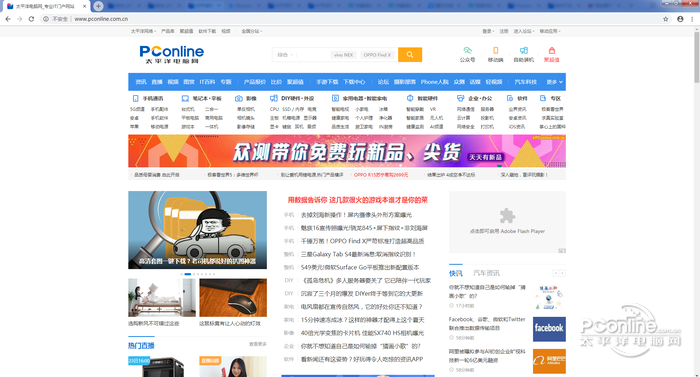Image resolution: width=700 pixels, height=377 pixels.
Task: Open 资讯 in the blue navigation bar
Action: click(141, 82)
